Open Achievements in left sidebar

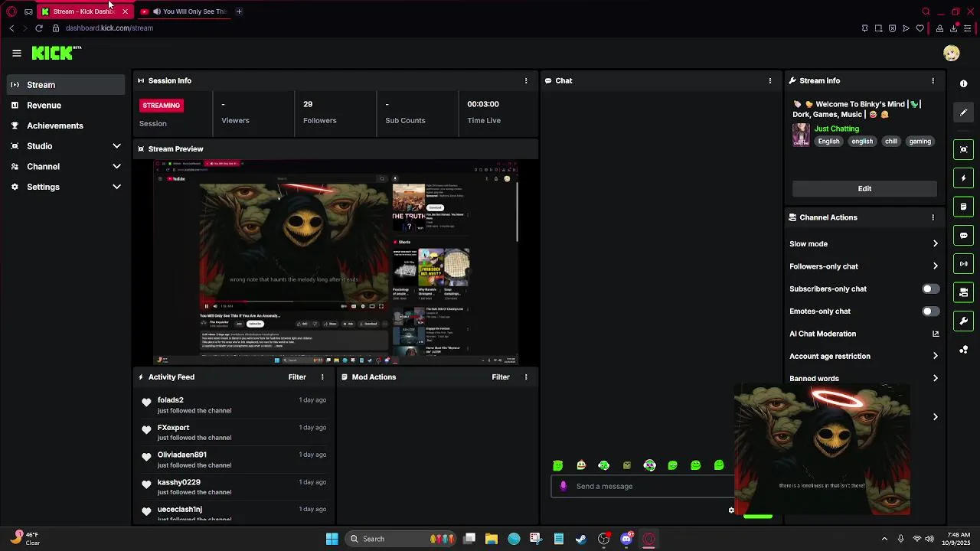click(x=66, y=126)
